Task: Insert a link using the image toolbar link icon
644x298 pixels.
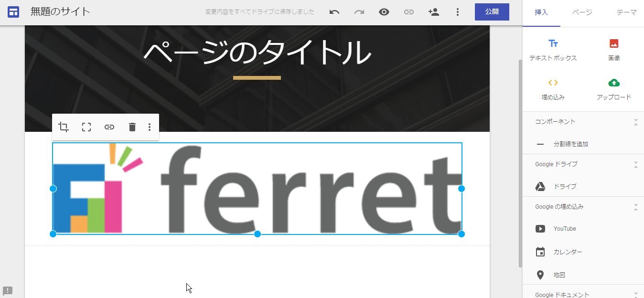Action: [109, 127]
